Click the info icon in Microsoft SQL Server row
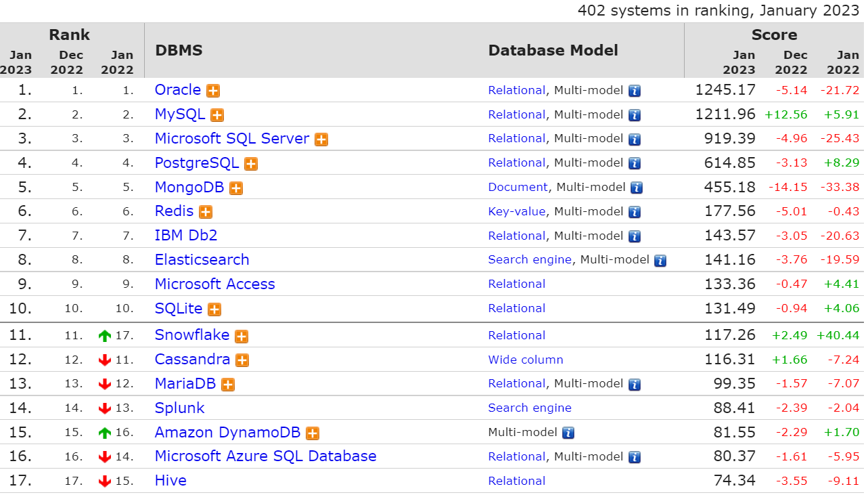The height and width of the screenshot is (495, 868). point(635,139)
